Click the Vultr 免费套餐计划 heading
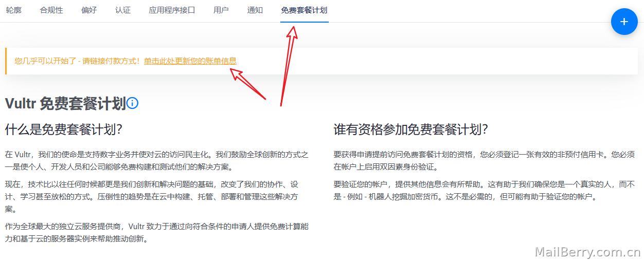The width and height of the screenshot is (644, 261). pyautogui.click(x=65, y=104)
